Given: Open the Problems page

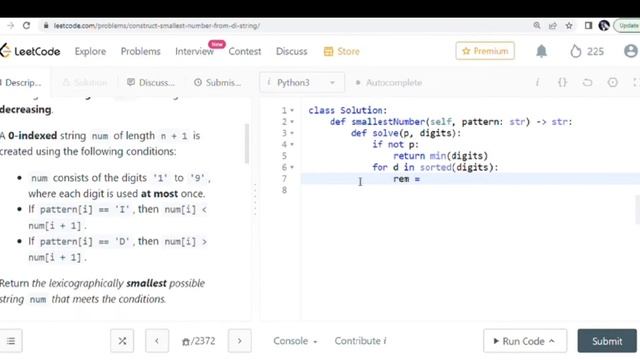Looking at the screenshot, I should click(x=140, y=51).
